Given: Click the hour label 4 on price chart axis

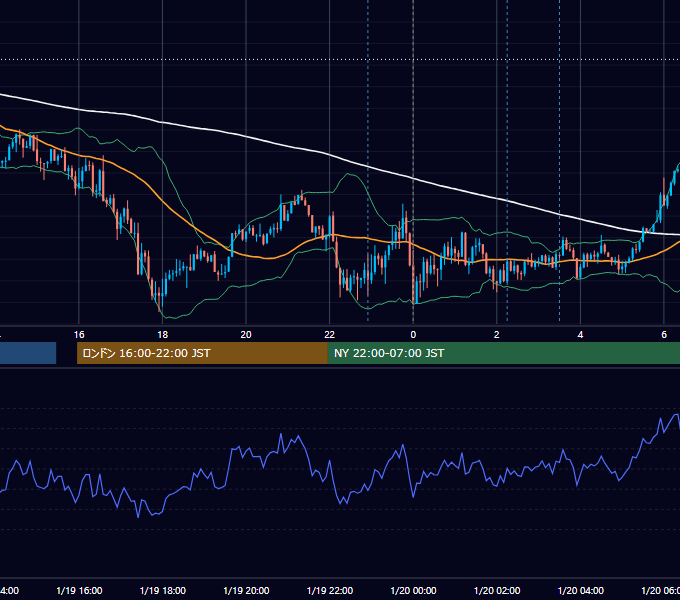Looking at the screenshot, I should [x=580, y=335].
